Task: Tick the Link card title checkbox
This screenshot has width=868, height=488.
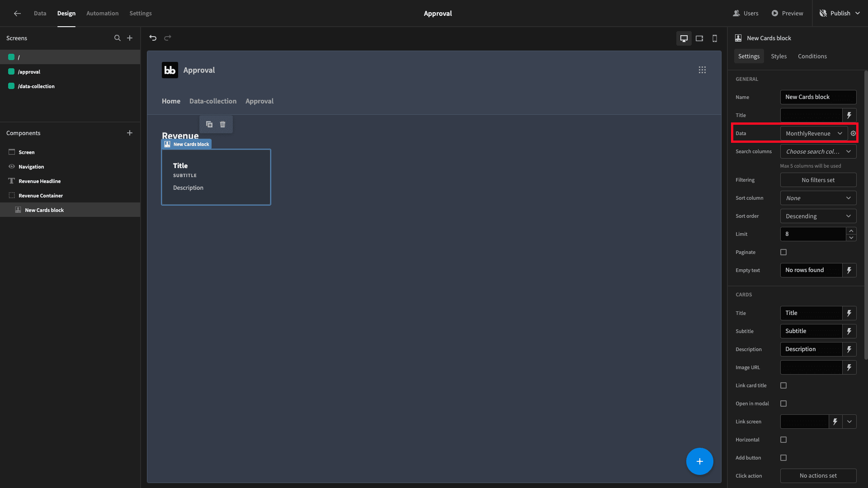Action: coord(783,385)
